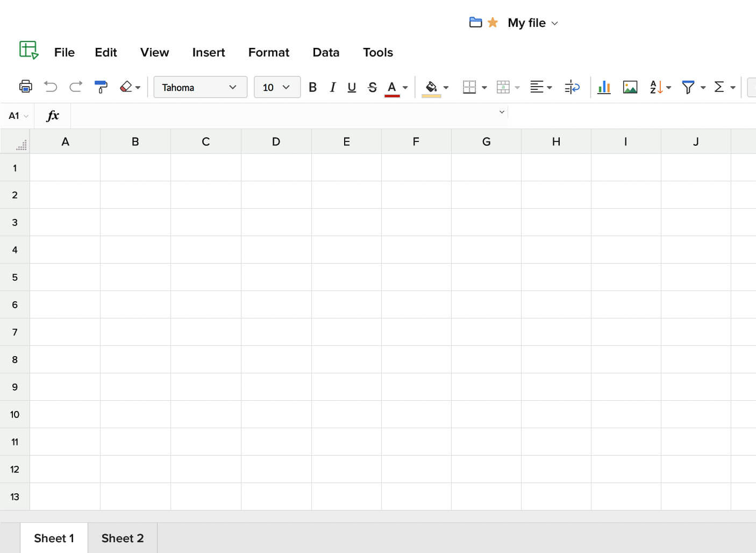Open the font size 10 dropdown
The height and width of the screenshot is (553, 756).
click(277, 87)
